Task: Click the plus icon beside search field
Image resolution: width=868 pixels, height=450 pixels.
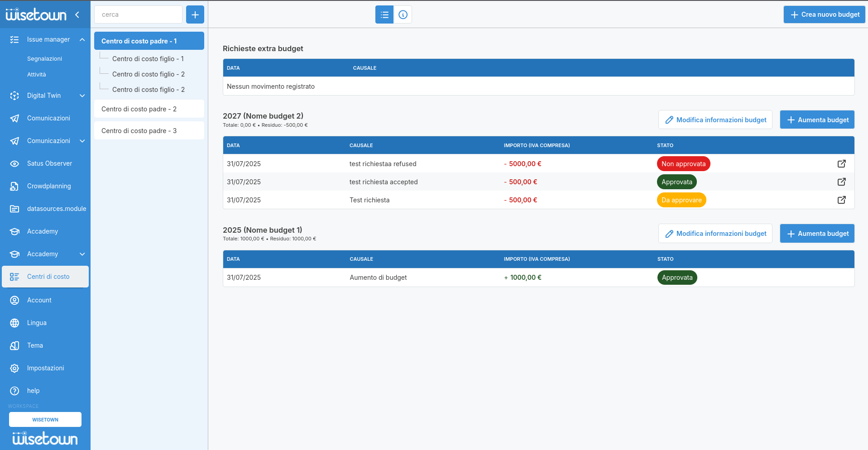Action: tap(195, 14)
